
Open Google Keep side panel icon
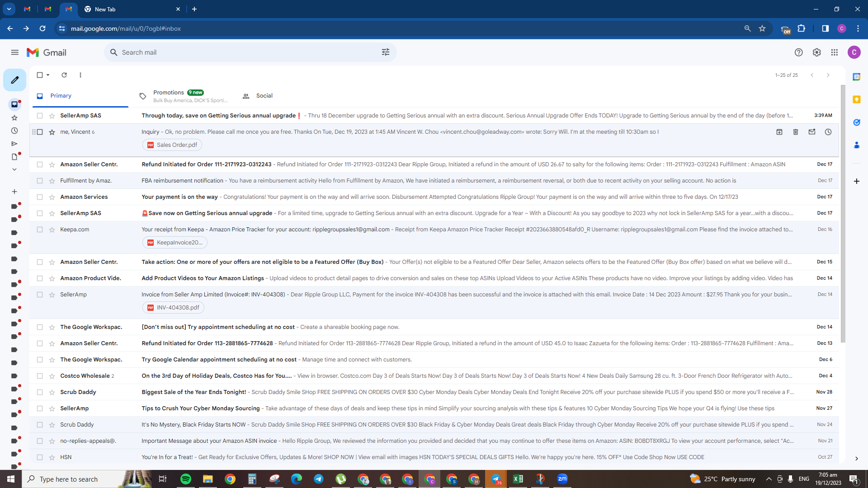click(856, 99)
